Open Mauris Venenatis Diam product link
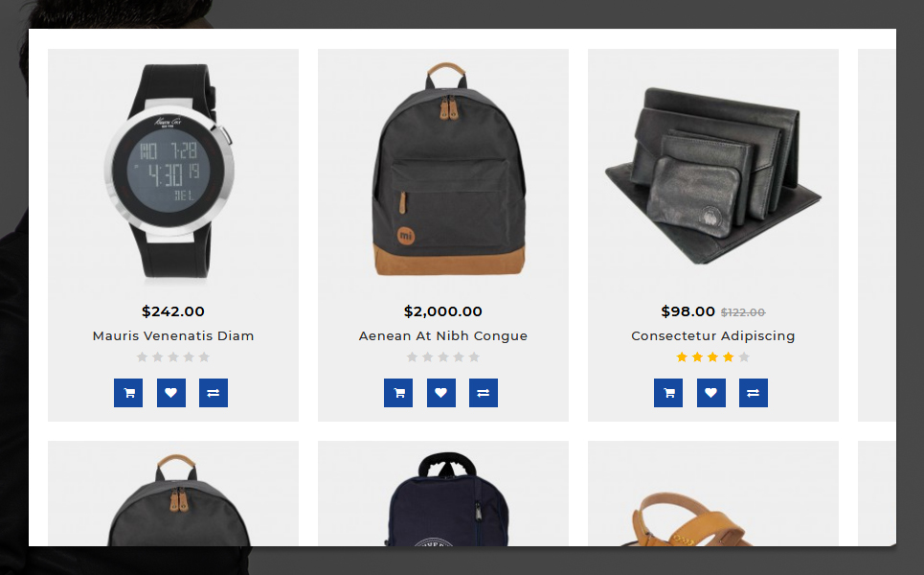Screen dimensions: 924x575 point(173,335)
